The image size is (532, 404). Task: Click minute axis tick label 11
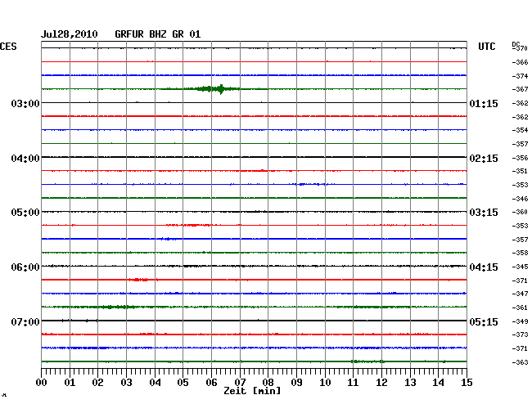tap(353, 383)
